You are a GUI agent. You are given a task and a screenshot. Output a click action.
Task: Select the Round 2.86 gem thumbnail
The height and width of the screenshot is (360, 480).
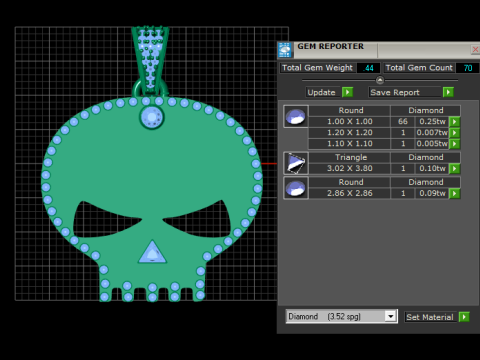point(296,188)
